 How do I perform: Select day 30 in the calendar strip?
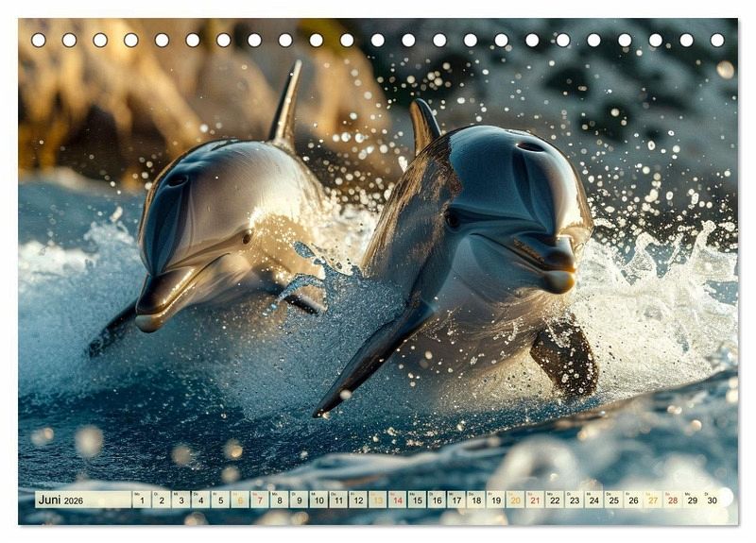point(713,500)
